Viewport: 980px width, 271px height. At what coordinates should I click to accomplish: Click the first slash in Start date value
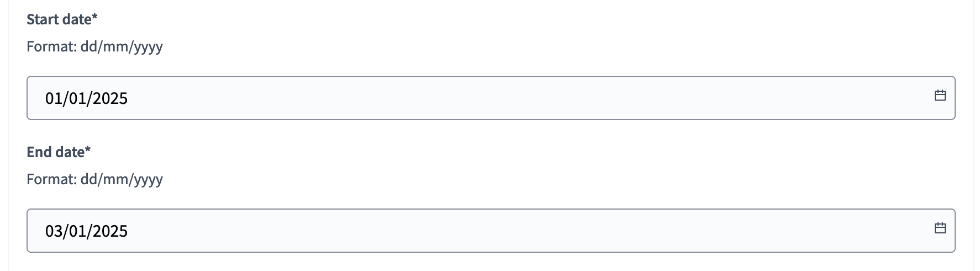(x=66, y=98)
